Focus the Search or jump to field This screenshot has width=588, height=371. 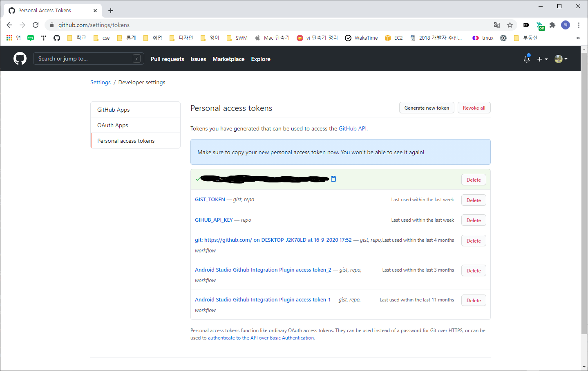pyautogui.click(x=89, y=58)
